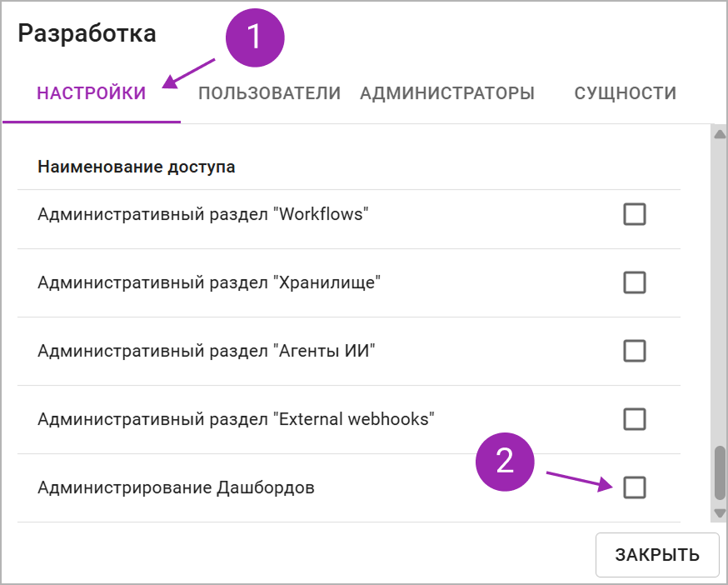The width and height of the screenshot is (728, 585).
Task: Click the ЗАКРЫТЬ button
Action: 657,555
